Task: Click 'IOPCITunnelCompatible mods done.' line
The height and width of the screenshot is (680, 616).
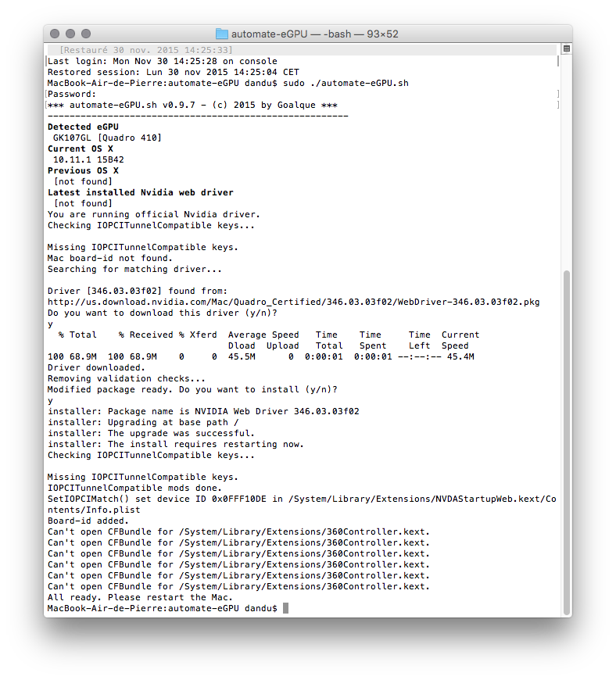Action: (x=134, y=488)
